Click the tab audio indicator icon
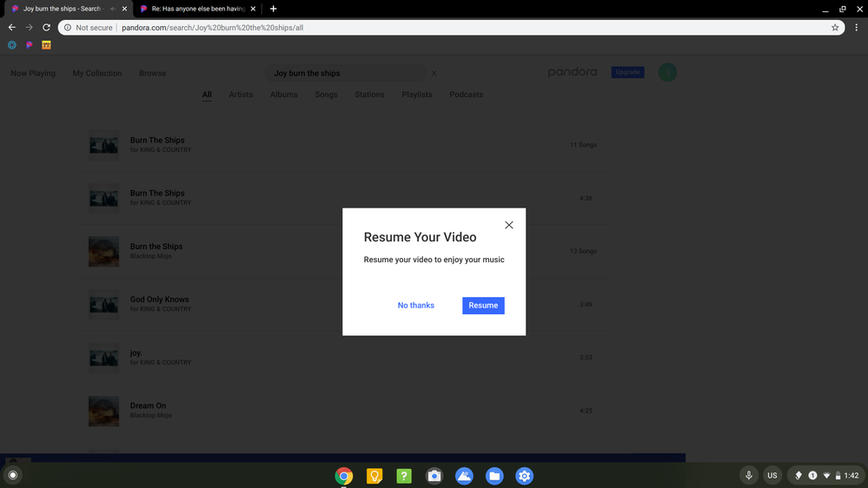Screen dimensions: 868x488 [x=113, y=9]
